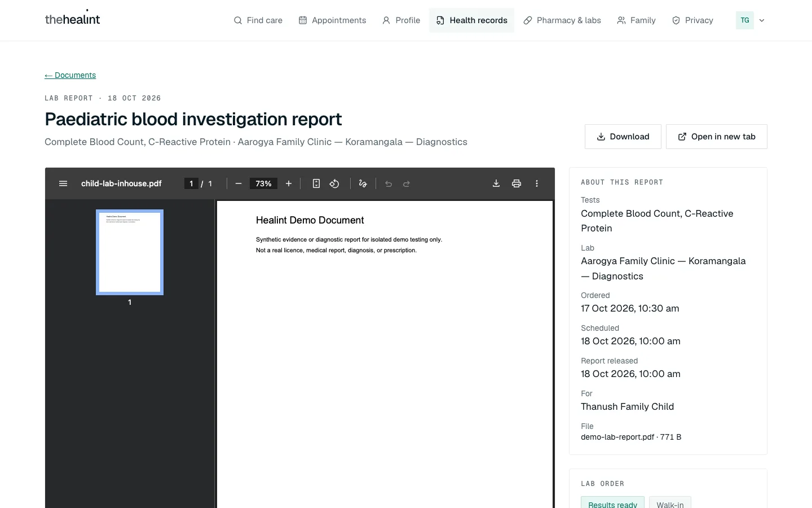812x508 pixels.
Task: Rotate the PDF counterclockwise
Action: tap(334, 183)
